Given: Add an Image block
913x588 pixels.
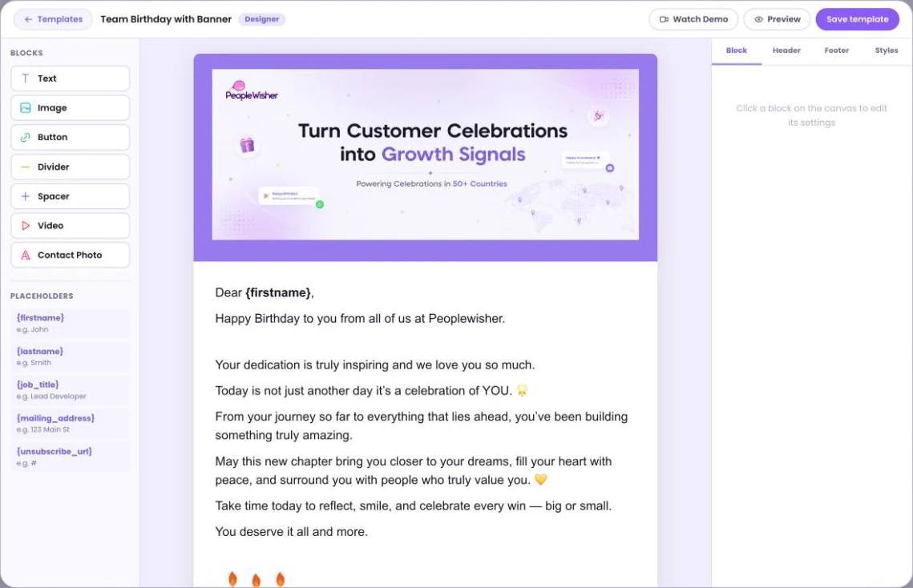Looking at the screenshot, I should 70,107.
